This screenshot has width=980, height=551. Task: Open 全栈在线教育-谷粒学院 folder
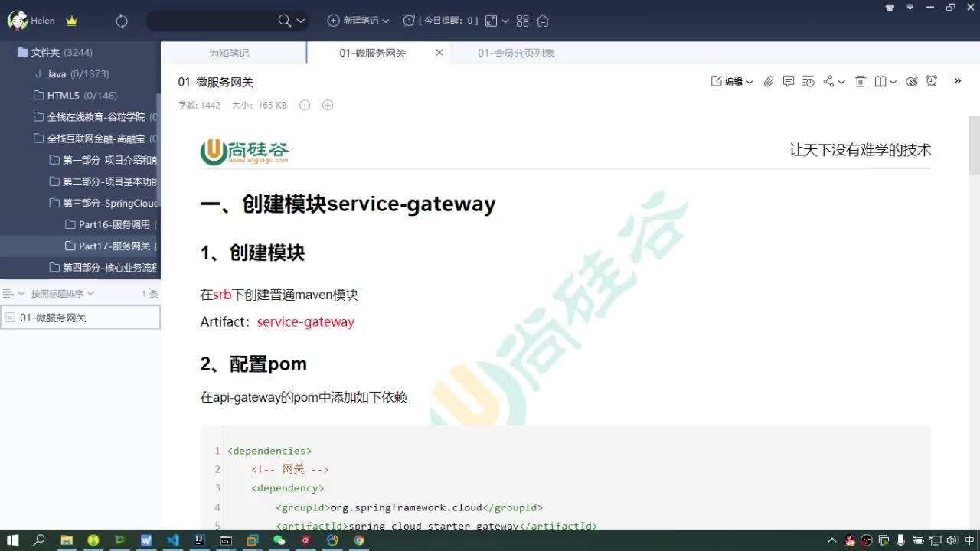(x=80, y=117)
